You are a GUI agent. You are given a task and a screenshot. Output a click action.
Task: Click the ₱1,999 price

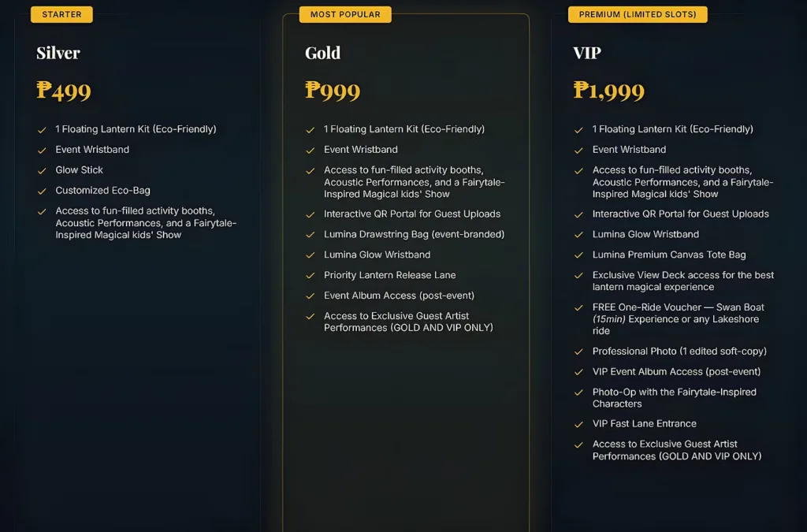(609, 91)
